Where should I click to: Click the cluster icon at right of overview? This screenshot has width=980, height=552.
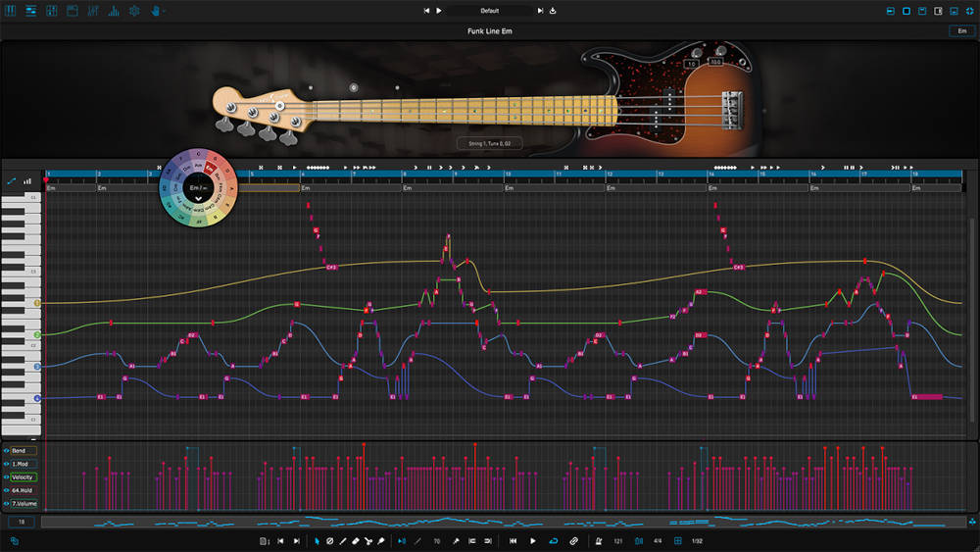(x=972, y=521)
